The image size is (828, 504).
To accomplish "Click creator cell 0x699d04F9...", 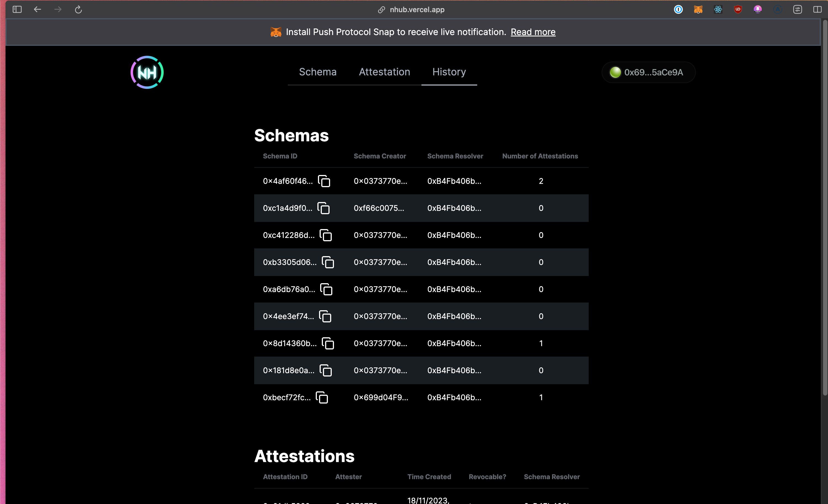I will tap(381, 397).
